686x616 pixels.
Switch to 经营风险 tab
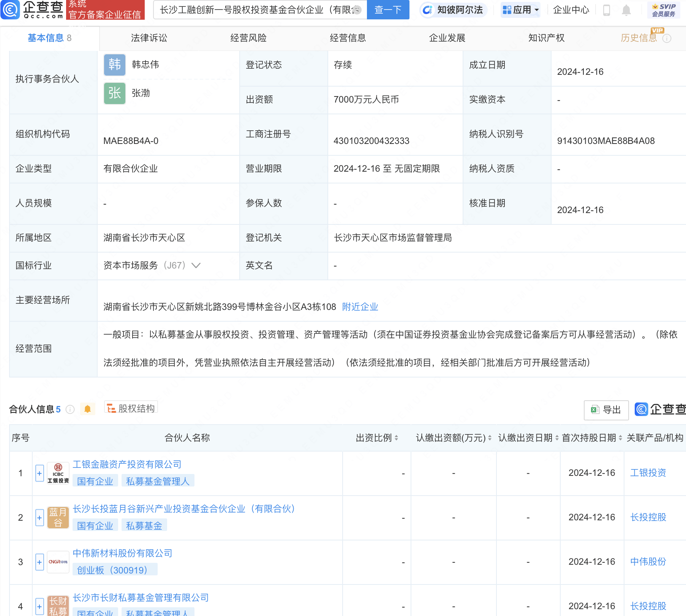point(248,38)
